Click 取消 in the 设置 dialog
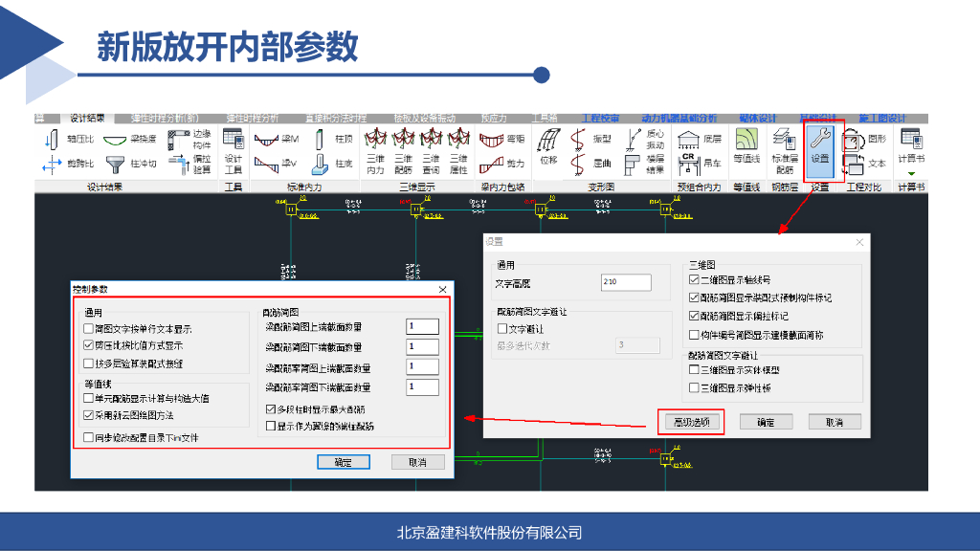The width and height of the screenshot is (980, 551). coord(835,422)
